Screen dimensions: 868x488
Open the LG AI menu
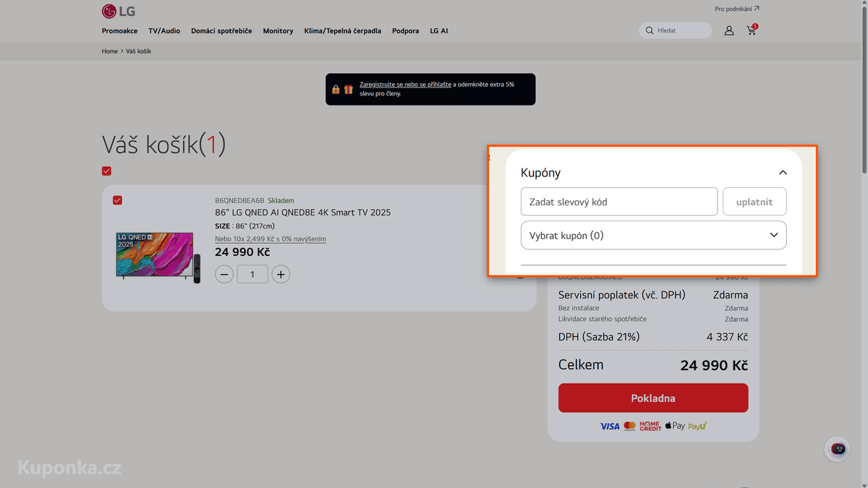point(438,31)
